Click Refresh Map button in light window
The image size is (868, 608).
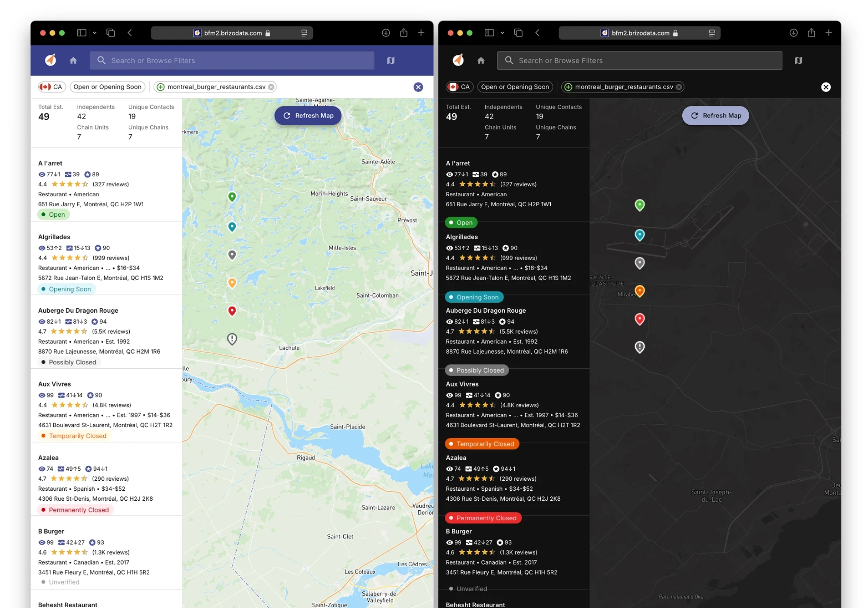[x=308, y=116]
